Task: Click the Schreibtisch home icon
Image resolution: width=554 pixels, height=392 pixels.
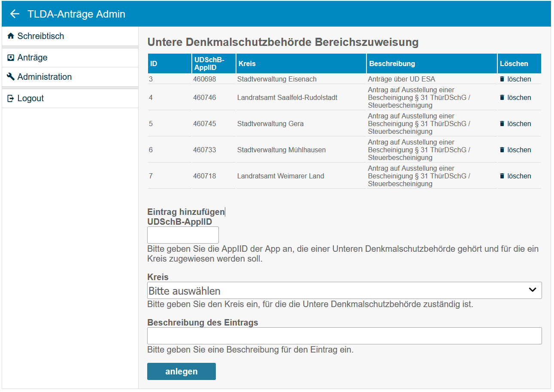Action: click(11, 36)
